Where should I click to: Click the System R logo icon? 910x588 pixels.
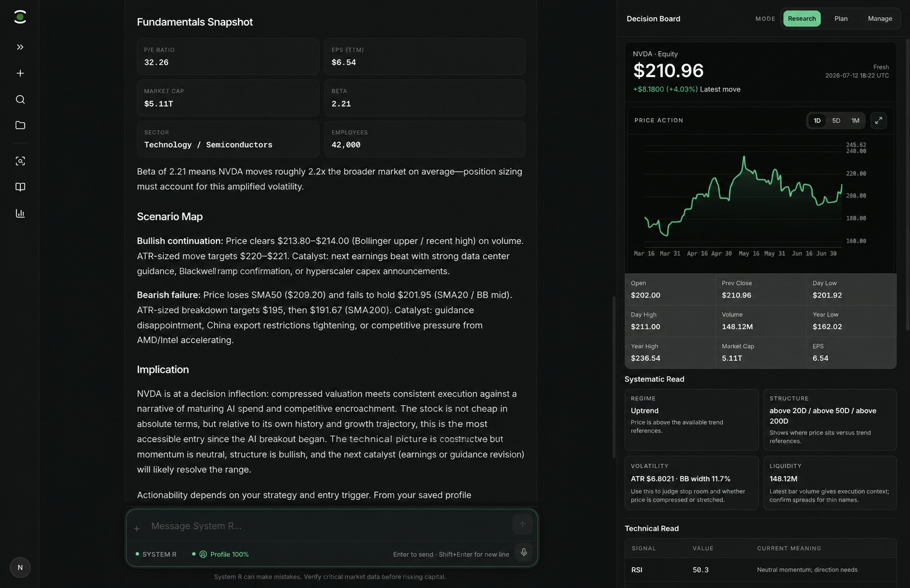click(x=20, y=17)
